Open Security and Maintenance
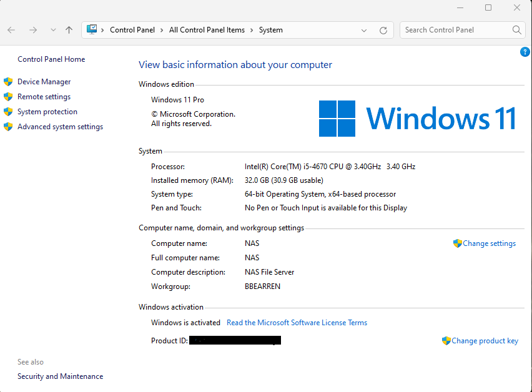Viewport: 532px width, 392px height. [61, 376]
